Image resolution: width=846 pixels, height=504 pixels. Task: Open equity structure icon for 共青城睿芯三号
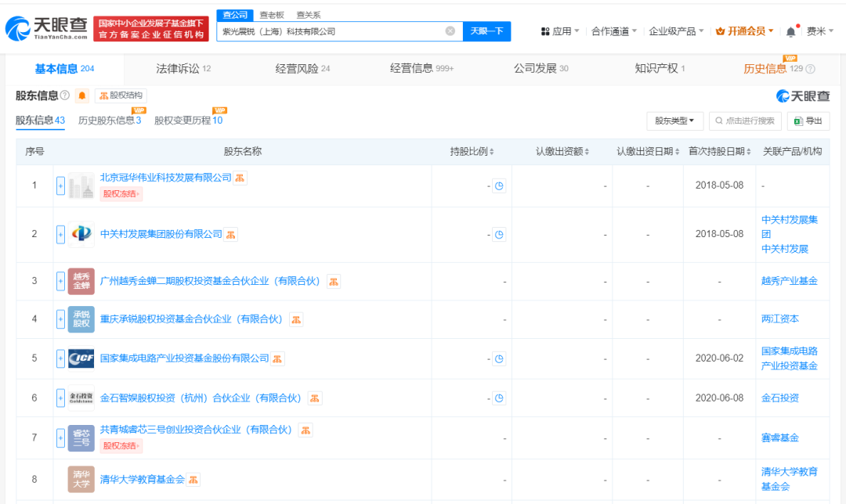[305, 430]
